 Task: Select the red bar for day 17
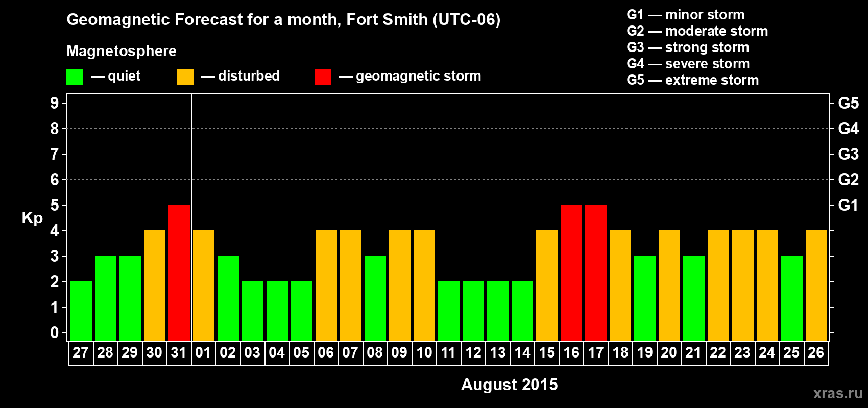[x=596, y=273]
